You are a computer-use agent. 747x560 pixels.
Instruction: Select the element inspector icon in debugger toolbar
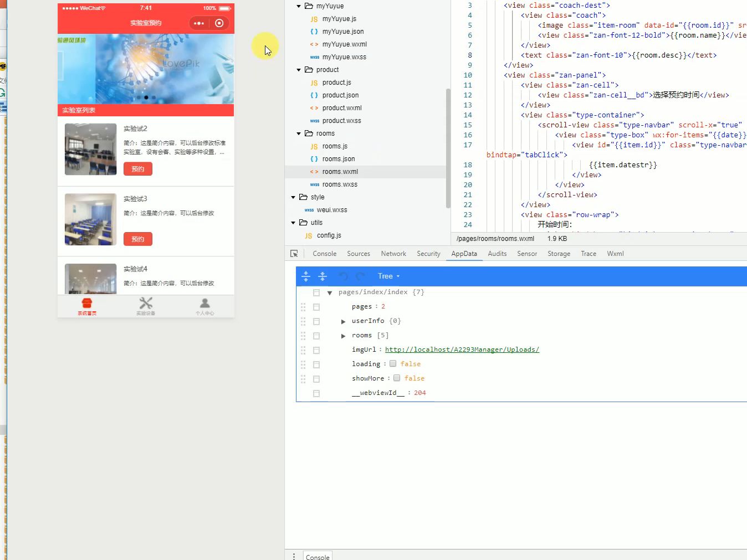point(294,253)
